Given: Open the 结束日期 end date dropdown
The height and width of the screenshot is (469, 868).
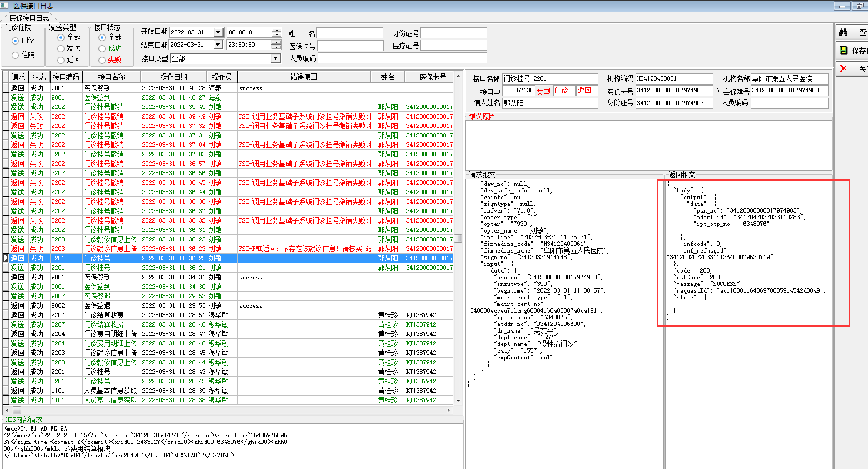Looking at the screenshot, I should click(x=219, y=45).
